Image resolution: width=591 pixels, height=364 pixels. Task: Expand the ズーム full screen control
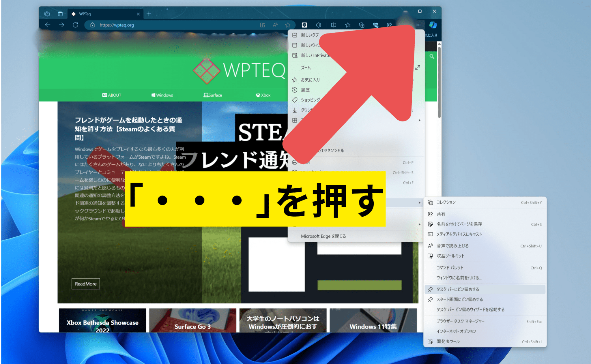418,68
